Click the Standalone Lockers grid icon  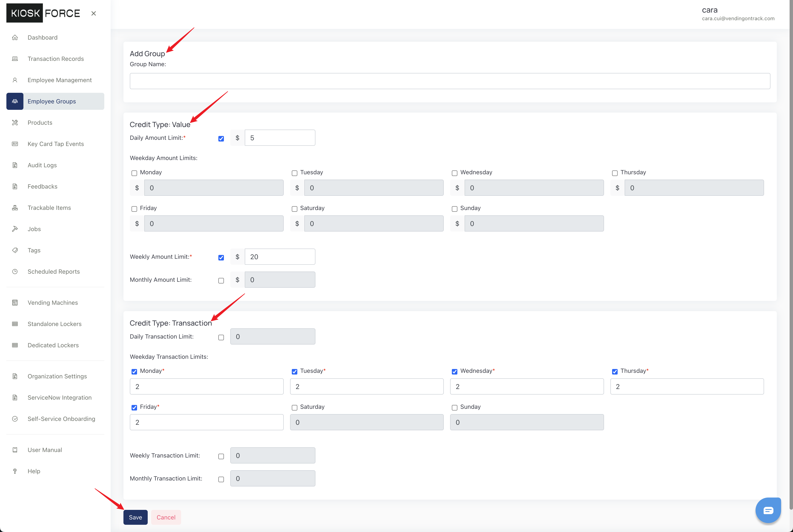click(15, 324)
